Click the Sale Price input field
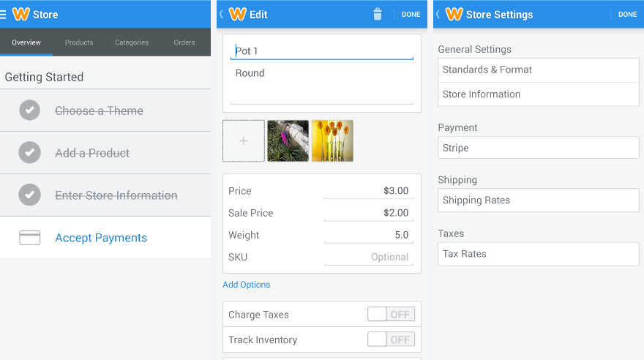The width and height of the screenshot is (644, 360). click(368, 213)
